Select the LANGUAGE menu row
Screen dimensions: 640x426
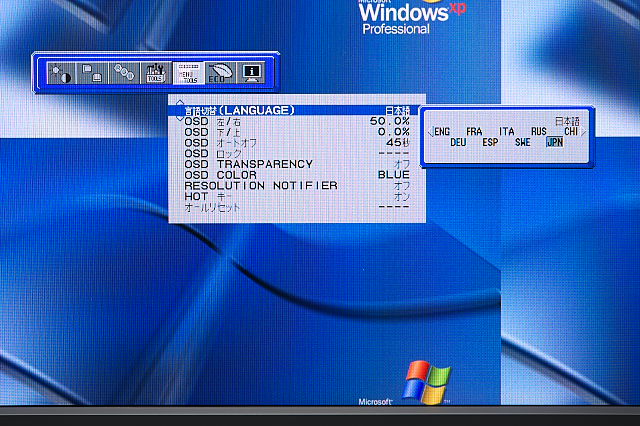click(297, 110)
